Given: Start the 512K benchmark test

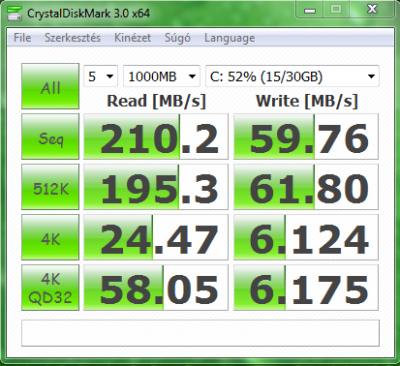Looking at the screenshot, I should tap(50, 187).
